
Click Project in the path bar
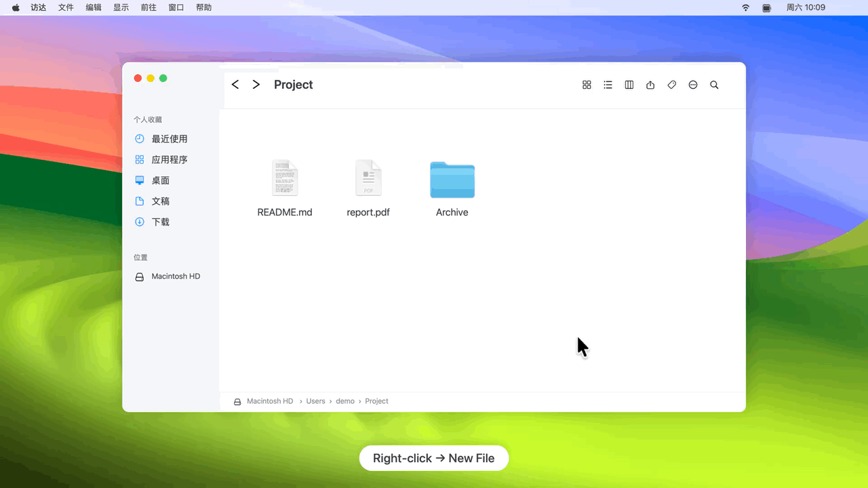(x=376, y=401)
